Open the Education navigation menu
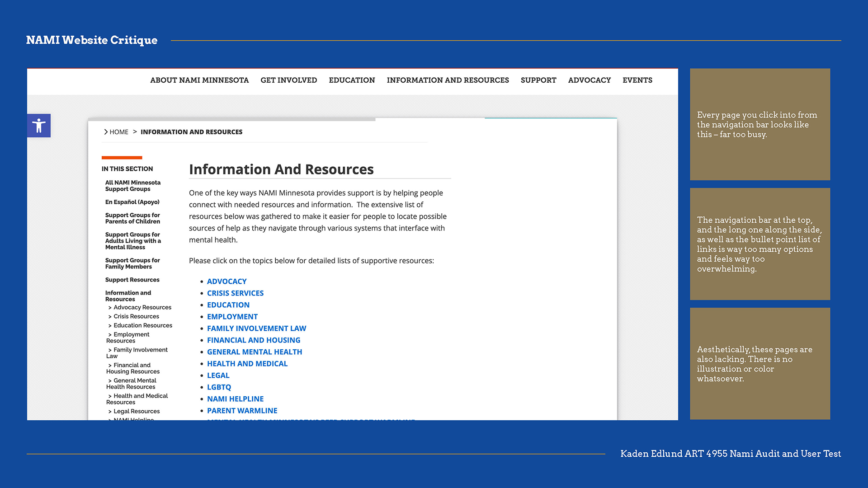The height and width of the screenshot is (488, 868). (352, 80)
